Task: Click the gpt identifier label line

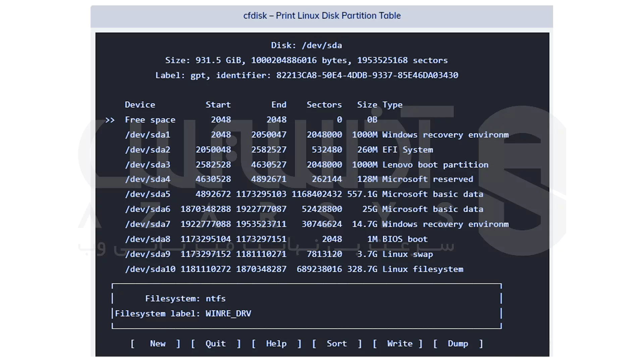Action: click(307, 75)
